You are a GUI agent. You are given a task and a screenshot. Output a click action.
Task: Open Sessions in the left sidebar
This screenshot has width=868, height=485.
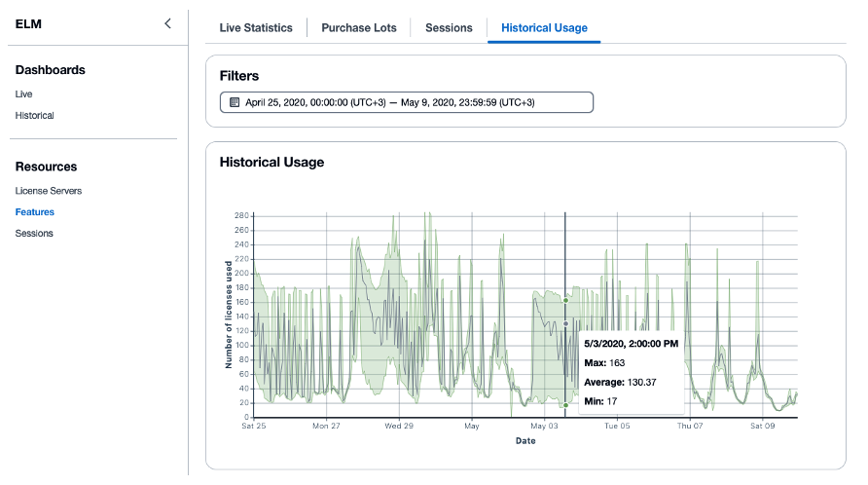(x=34, y=234)
